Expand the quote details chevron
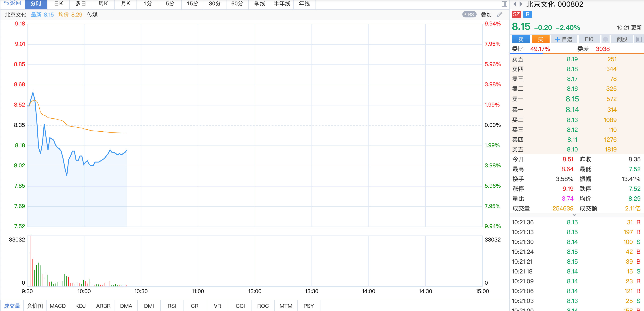644x311 pixels. tap(574, 215)
